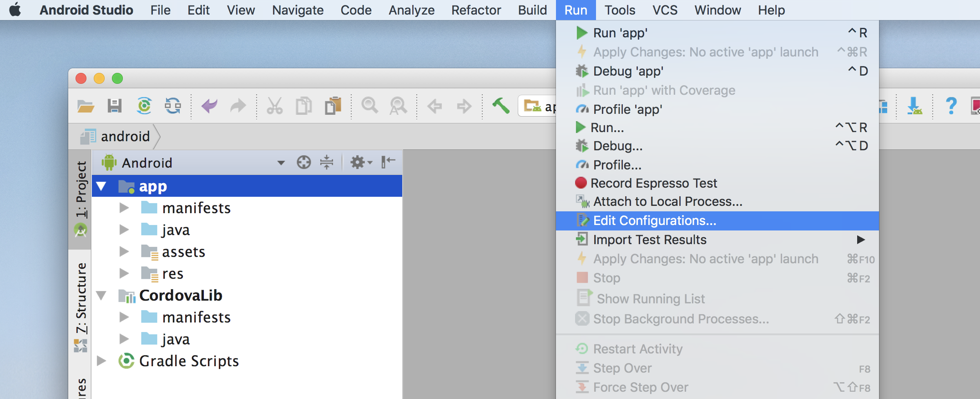Open the Project panel gear settings

coord(361,162)
